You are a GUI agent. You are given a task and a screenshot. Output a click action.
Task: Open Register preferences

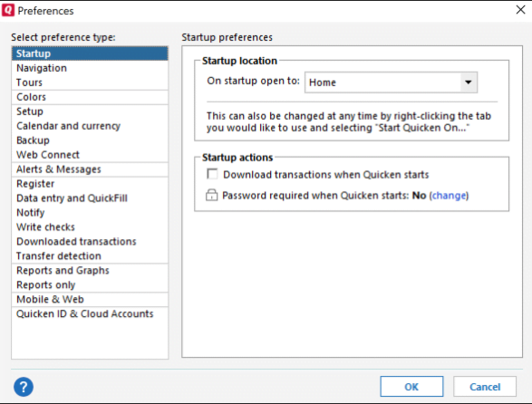[90, 184]
